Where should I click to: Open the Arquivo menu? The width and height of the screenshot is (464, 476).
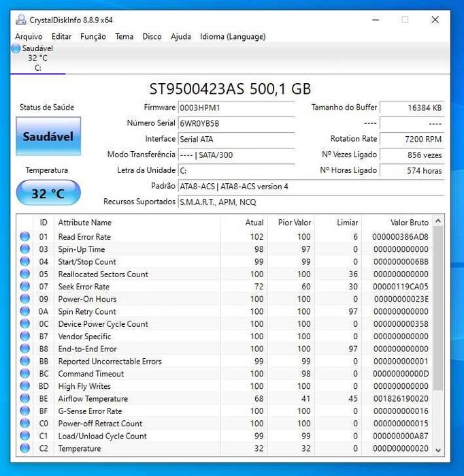[x=29, y=37]
